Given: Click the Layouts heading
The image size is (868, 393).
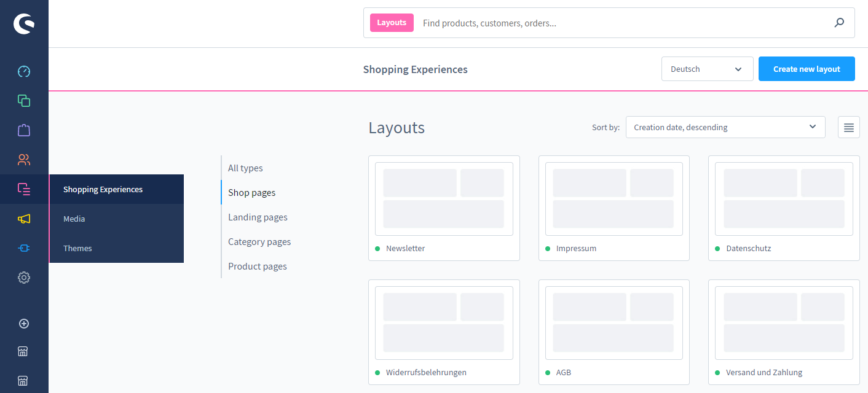Looking at the screenshot, I should 397,128.
